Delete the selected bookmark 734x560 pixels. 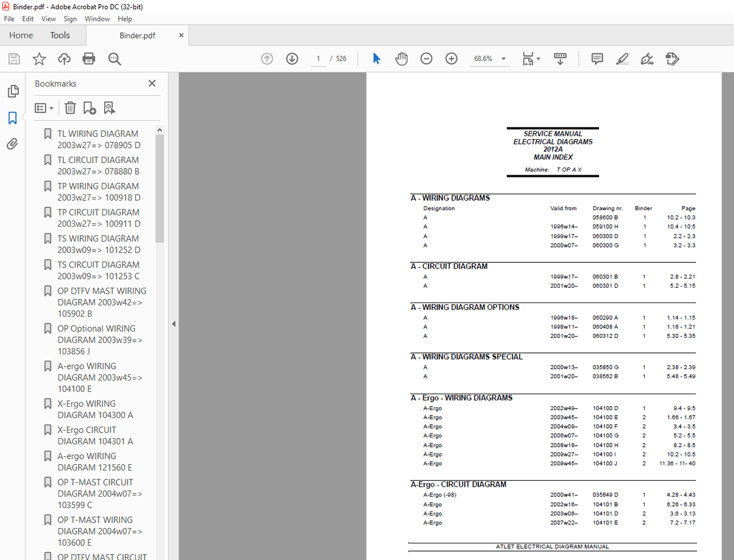coord(70,108)
